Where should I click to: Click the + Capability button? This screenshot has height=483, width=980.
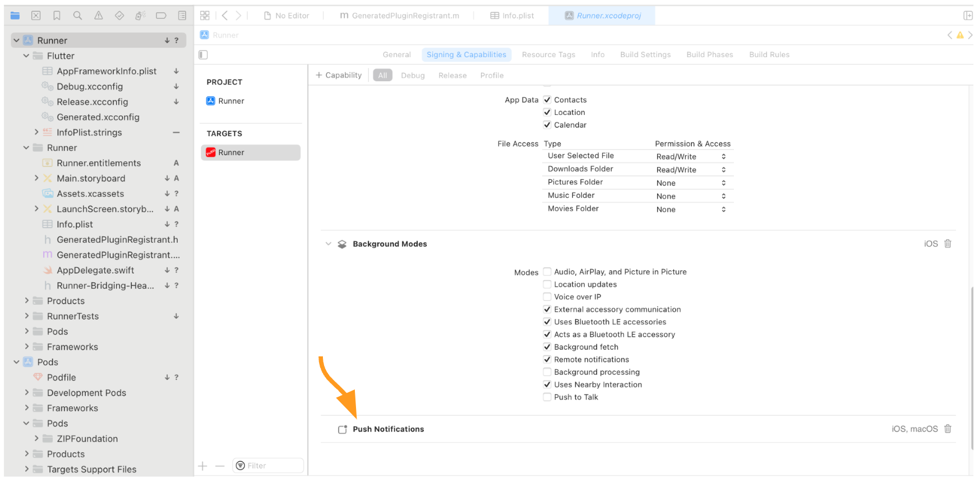coord(339,75)
